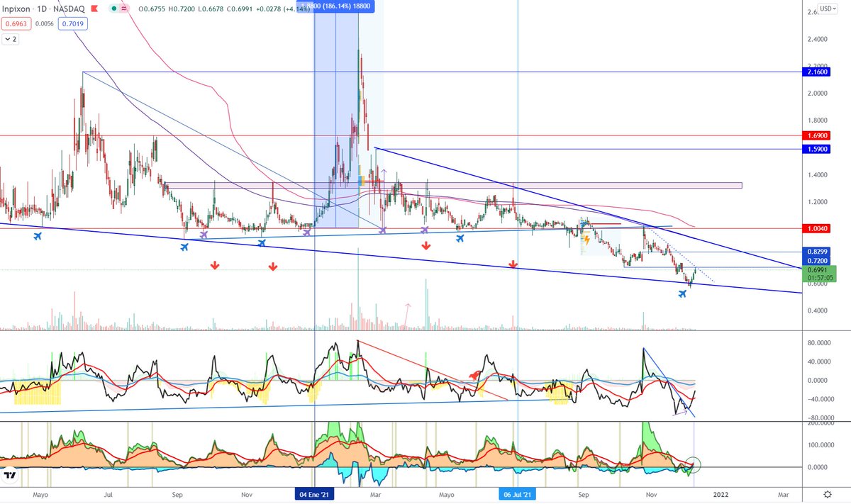851x504 pixels.
Task: Select the purple rectangle zone near 1.3000
Action: [x=454, y=186]
